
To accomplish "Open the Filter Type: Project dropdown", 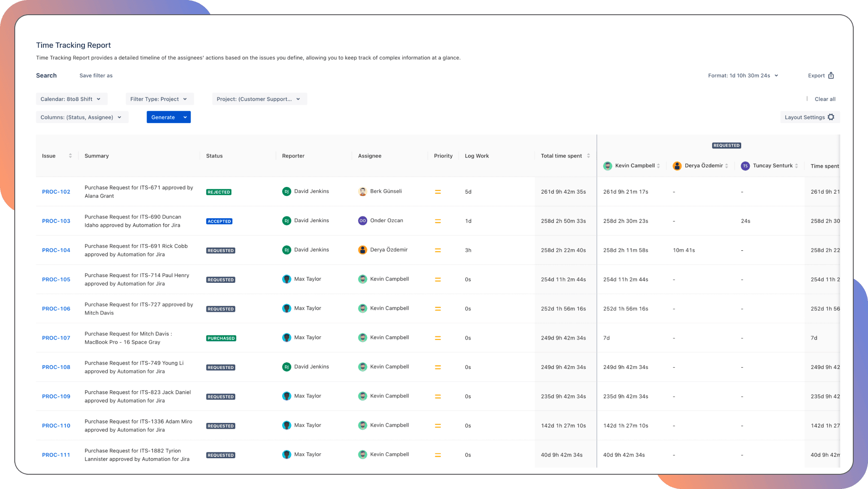I will [x=159, y=99].
